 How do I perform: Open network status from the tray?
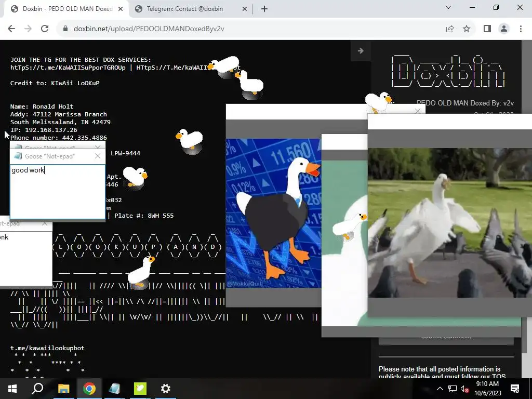(x=453, y=389)
